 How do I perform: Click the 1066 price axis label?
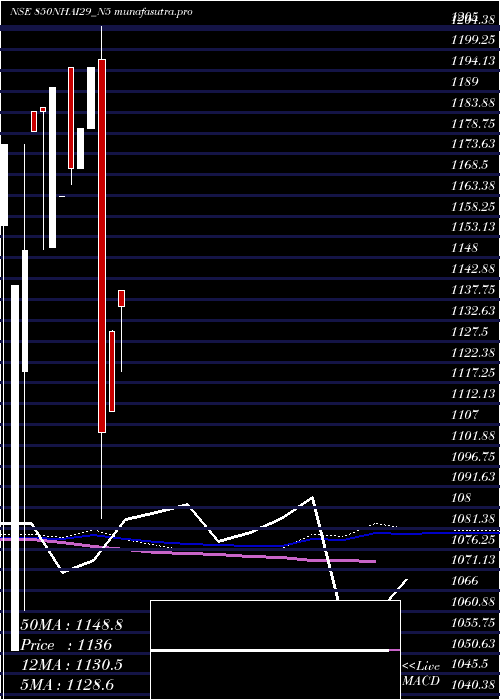tap(465, 581)
